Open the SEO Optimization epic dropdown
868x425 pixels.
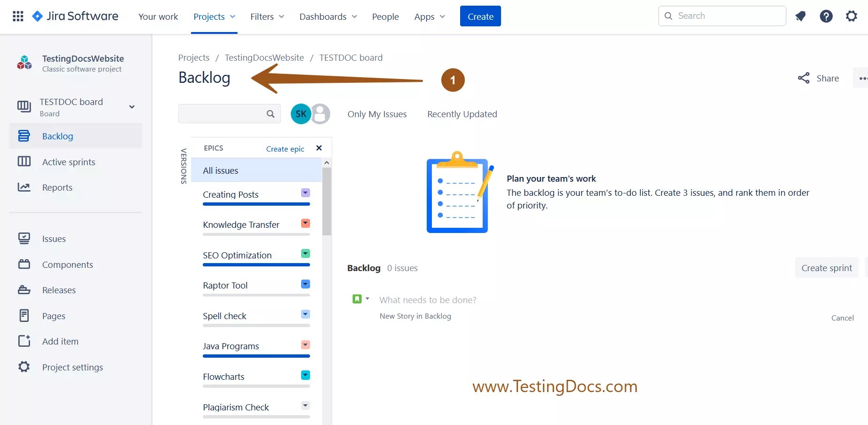coord(305,253)
